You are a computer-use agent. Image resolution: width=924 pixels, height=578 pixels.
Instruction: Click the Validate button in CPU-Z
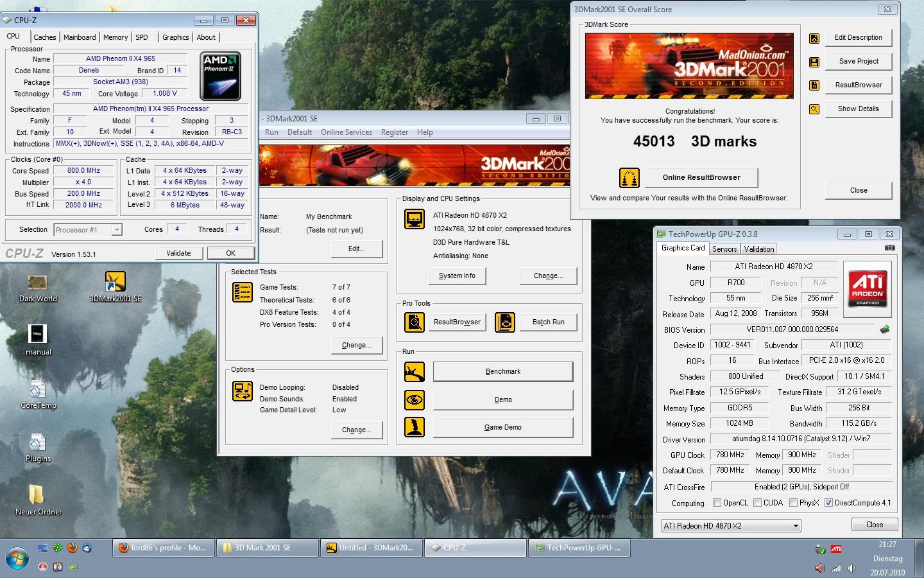pyautogui.click(x=178, y=253)
